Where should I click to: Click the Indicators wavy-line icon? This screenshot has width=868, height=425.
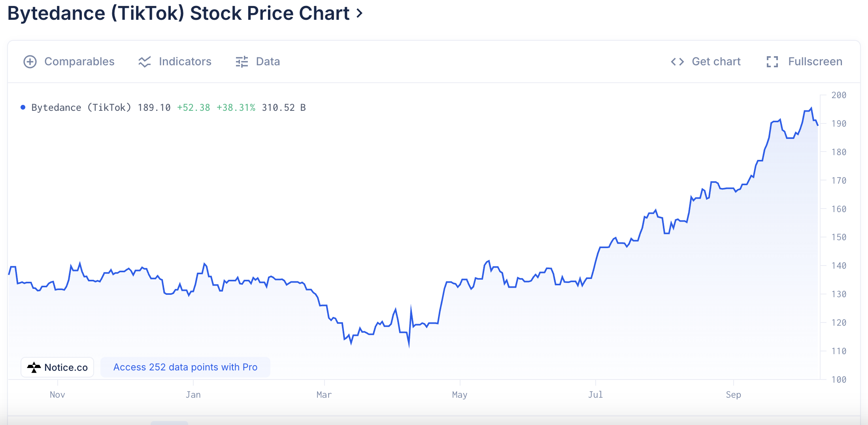(145, 62)
